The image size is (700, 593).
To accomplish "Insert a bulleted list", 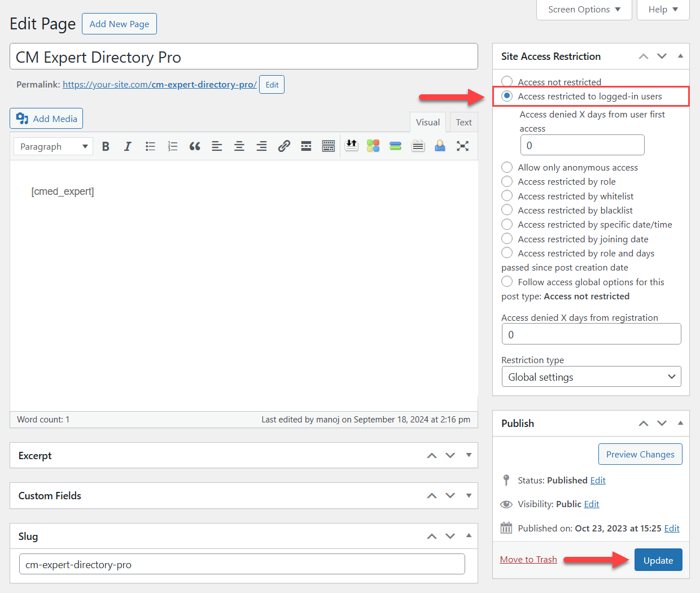I will coord(150,146).
